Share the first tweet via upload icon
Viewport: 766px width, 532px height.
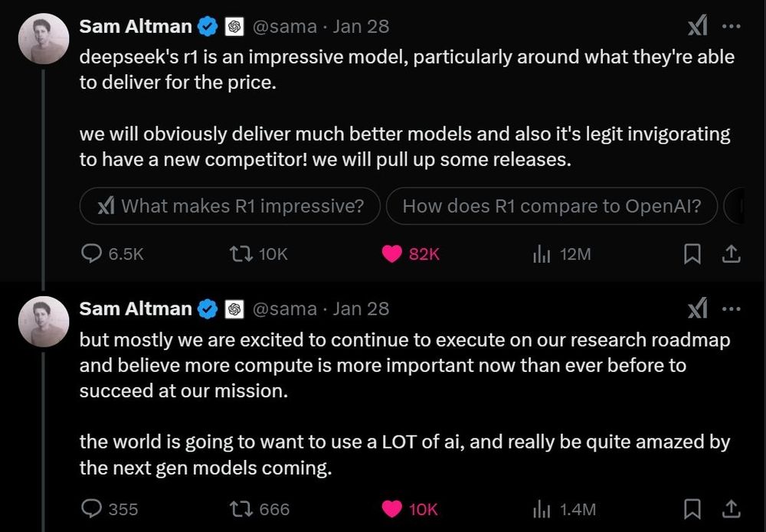(731, 254)
